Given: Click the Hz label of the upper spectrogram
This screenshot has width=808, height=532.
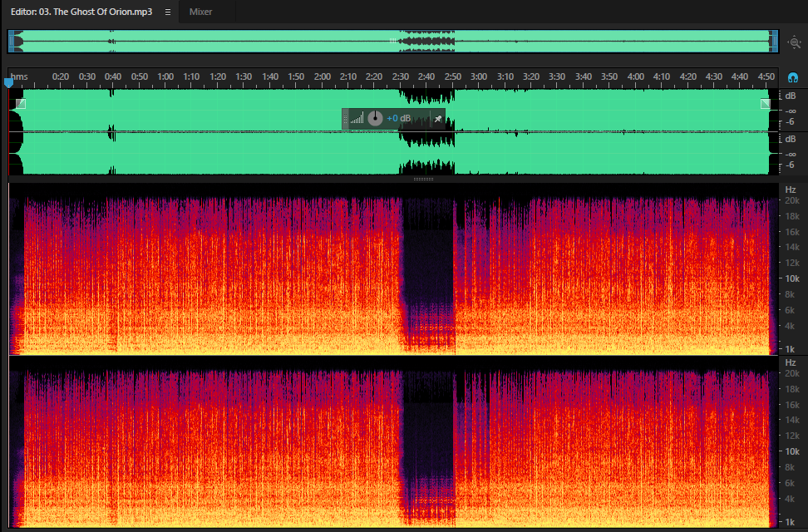Looking at the screenshot, I should tap(791, 190).
